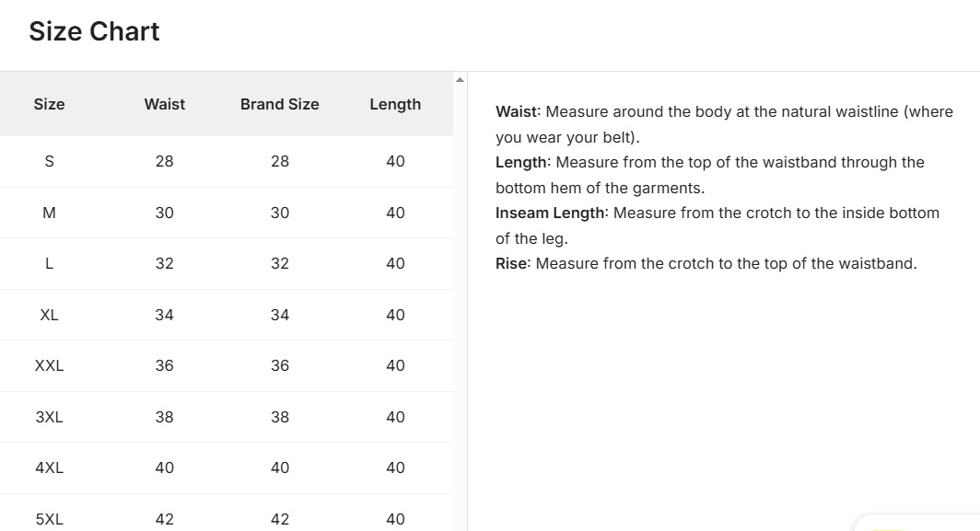The width and height of the screenshot is (980, 531).
Task: Click the Waist column header in table
Action: (x=164, y=104)
